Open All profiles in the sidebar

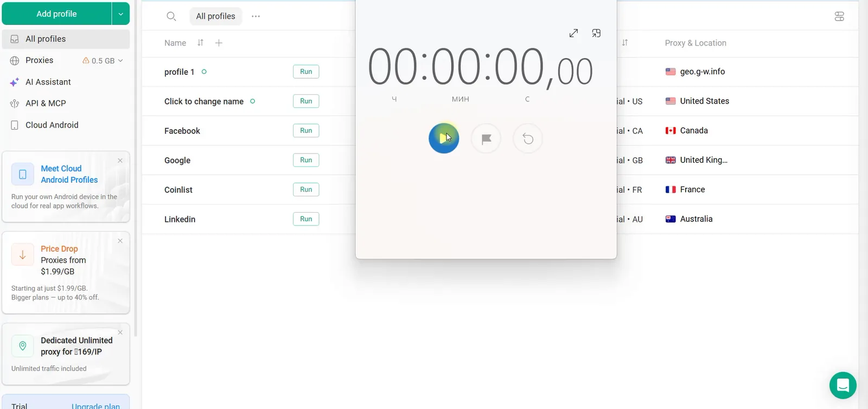click(x=66, y=39)
